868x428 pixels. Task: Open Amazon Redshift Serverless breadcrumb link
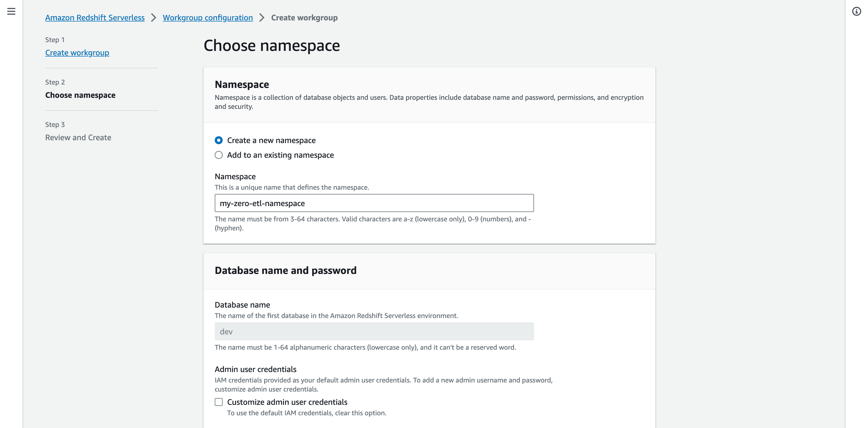tap(95, 18)
